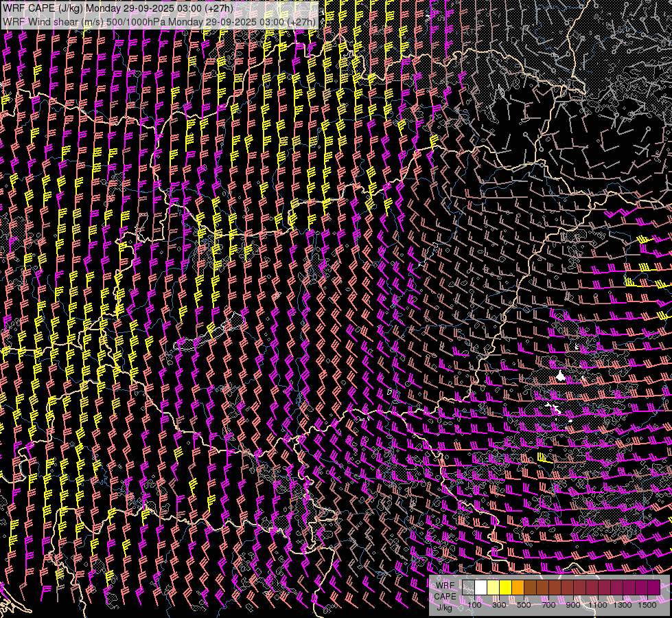Click the WRF CAPE (J/kg) title line

pos(118,8)
